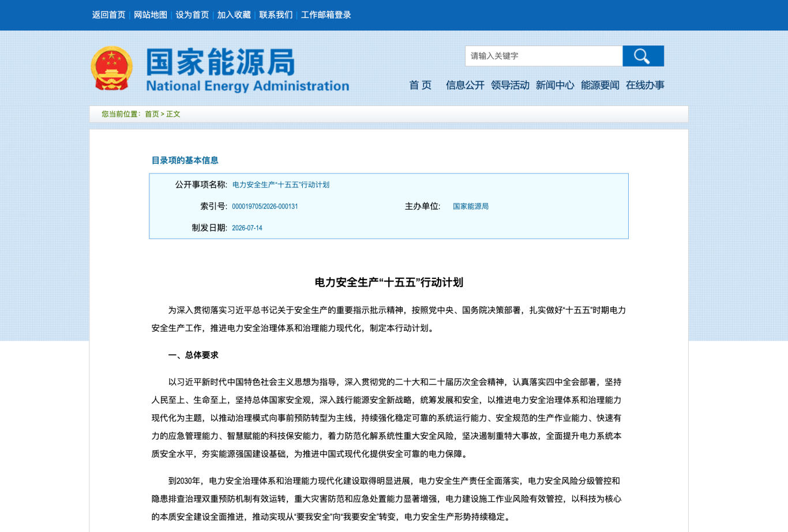This screenshot has height=532, width=788.
Task: Open the 在线办事 navigation item
Action: [645, 85]
